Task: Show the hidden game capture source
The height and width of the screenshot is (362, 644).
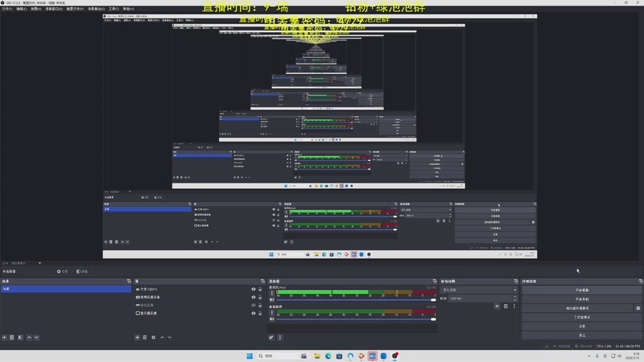Action: click(x=254, y=306)
